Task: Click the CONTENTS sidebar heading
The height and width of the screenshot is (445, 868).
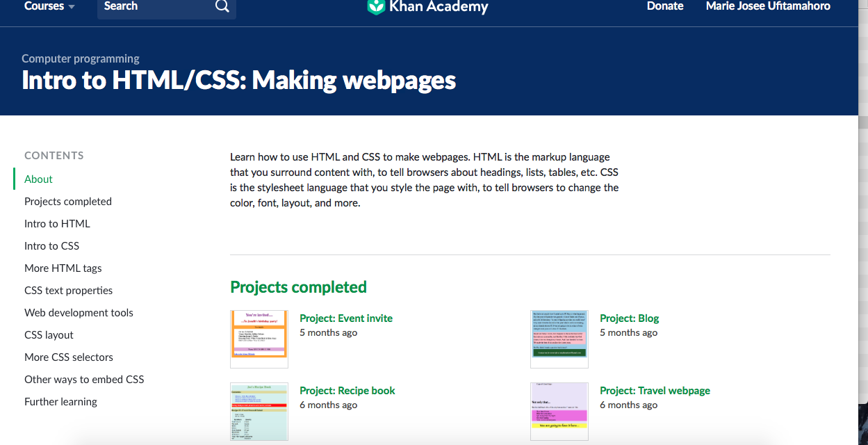Action: [x=54, y=156]
